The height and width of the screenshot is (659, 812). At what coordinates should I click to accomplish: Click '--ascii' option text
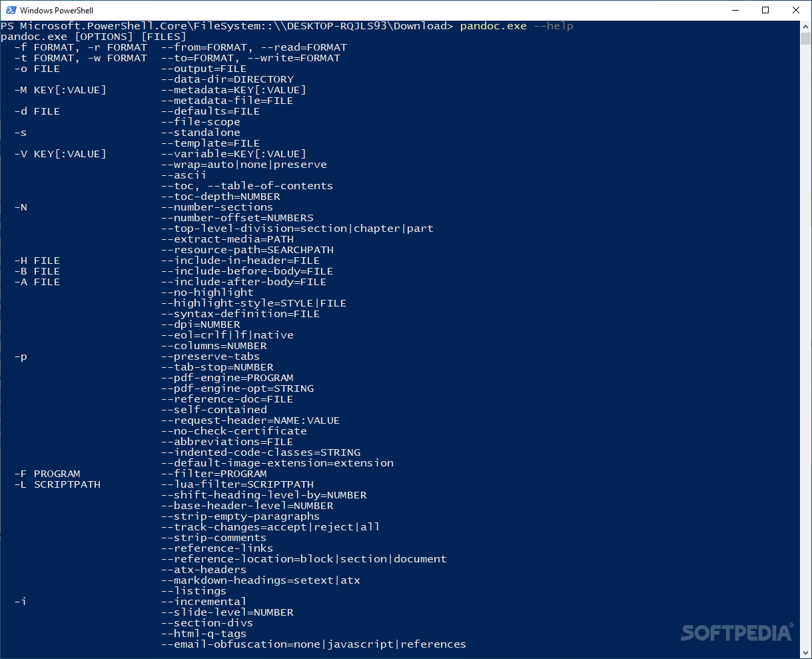click(184, 175)
